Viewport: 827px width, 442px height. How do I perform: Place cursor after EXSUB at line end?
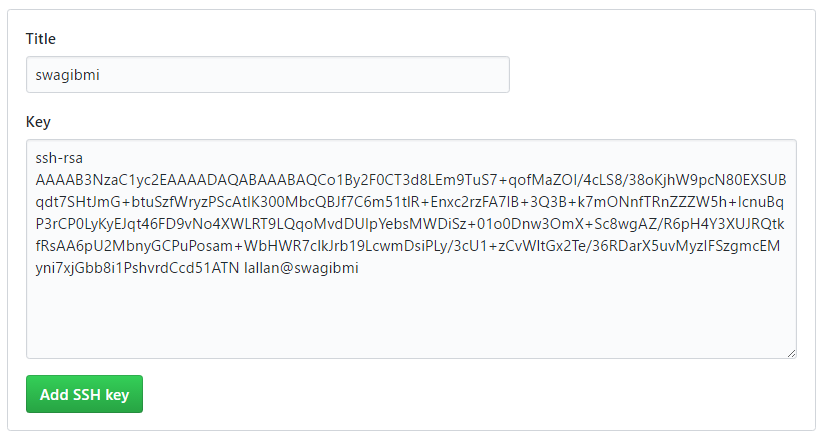click(787, 180)
